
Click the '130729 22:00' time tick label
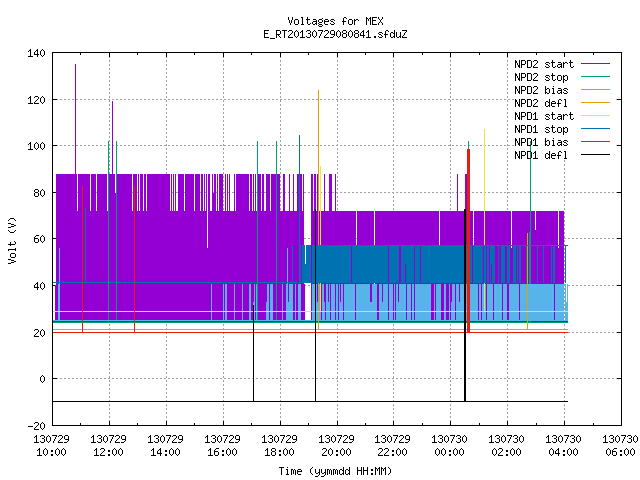392,446
